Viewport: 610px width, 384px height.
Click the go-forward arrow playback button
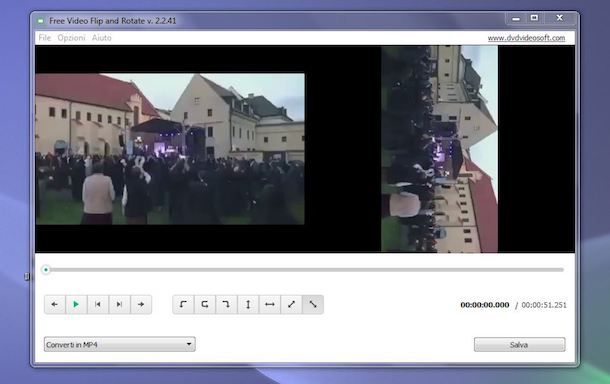[141, 304]
